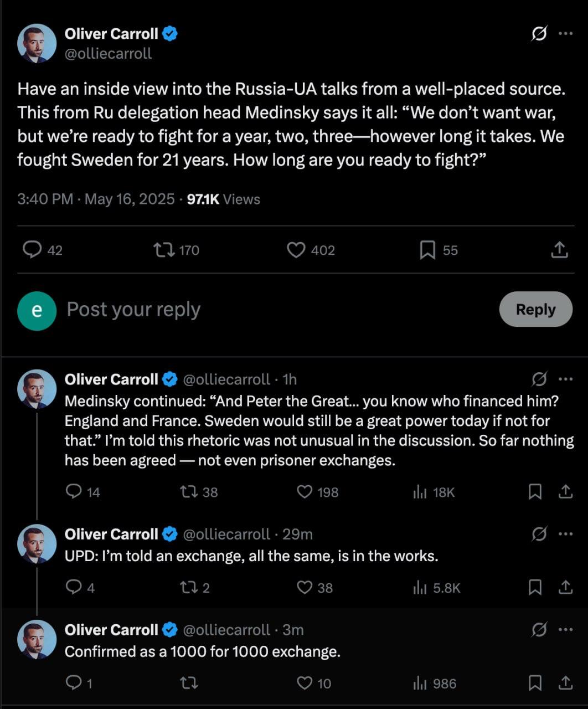
Task: Like the main post with 402 likes
Action: pos(296,250)
